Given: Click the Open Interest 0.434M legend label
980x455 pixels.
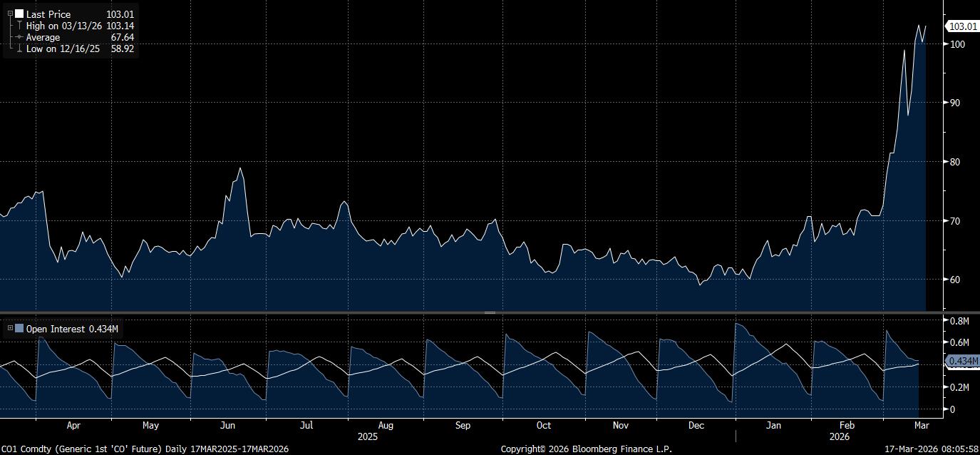Looking at the screenshot, I should [71, 329].
